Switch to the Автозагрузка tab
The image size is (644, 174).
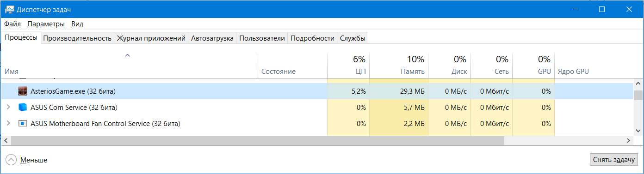pos(212,38)
